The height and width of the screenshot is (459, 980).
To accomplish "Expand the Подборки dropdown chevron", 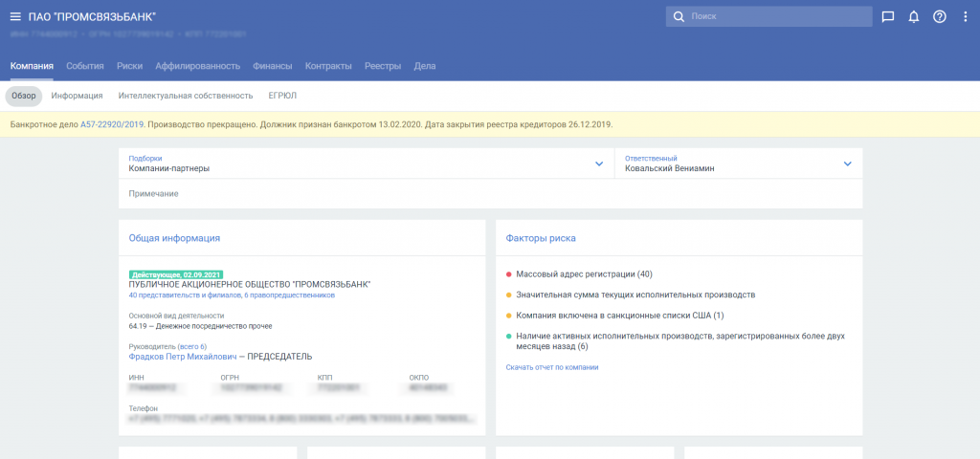I will 599,164.
